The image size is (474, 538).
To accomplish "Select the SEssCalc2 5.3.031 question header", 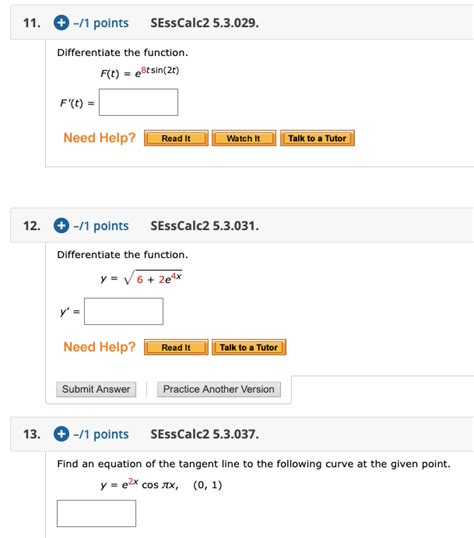I will coord(205,225).
